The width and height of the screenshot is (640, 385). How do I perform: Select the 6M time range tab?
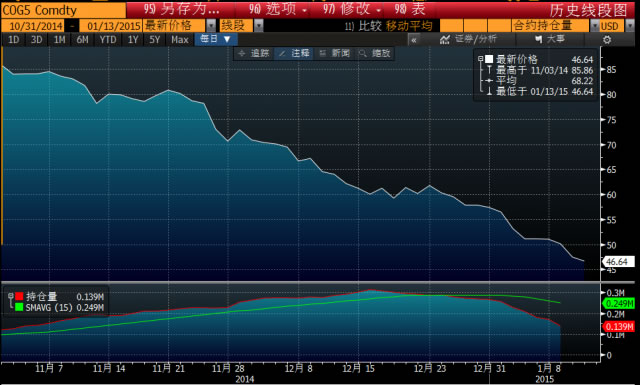(82, 40)
